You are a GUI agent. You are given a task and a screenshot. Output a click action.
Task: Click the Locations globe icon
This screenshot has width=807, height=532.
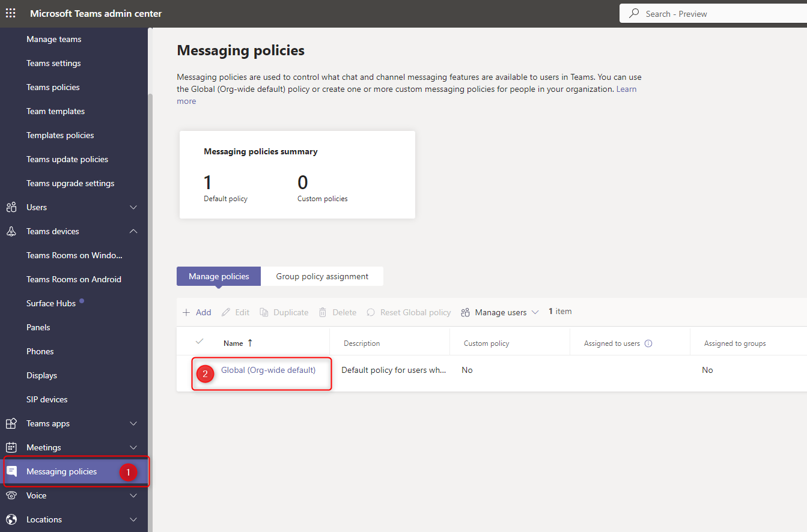click(x=11, y=519)
